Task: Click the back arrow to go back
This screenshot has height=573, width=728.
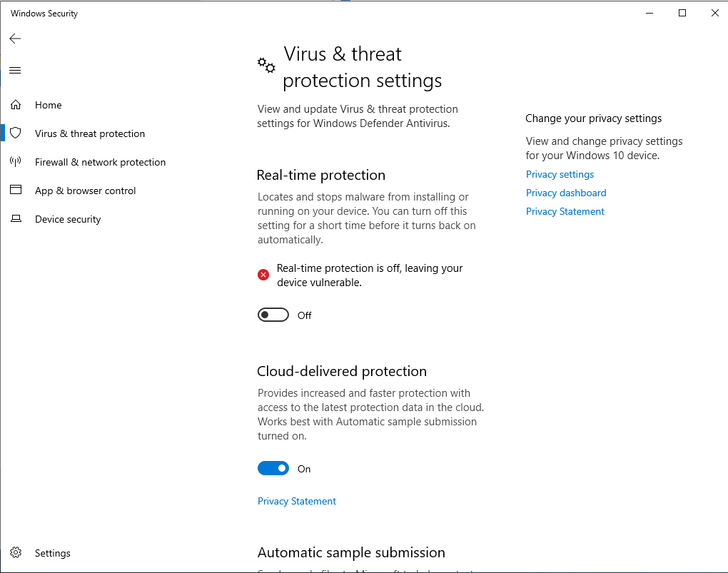Action: [15, 39]
